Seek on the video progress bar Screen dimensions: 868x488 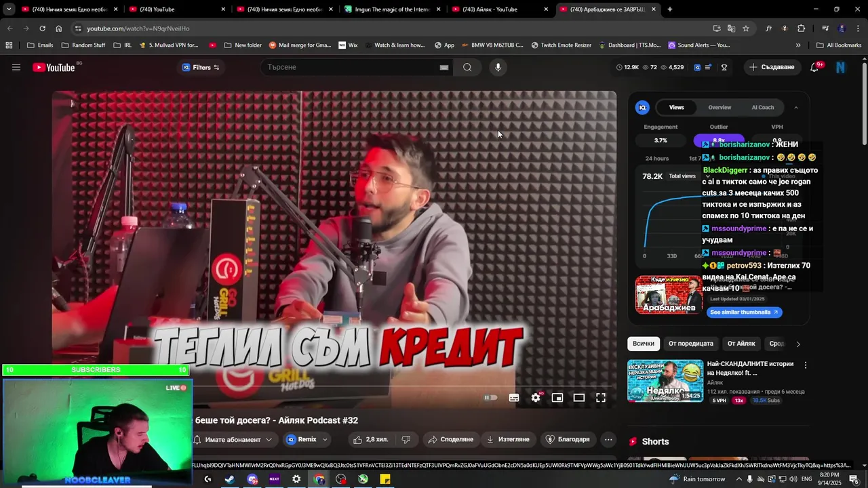pos(334,386)
